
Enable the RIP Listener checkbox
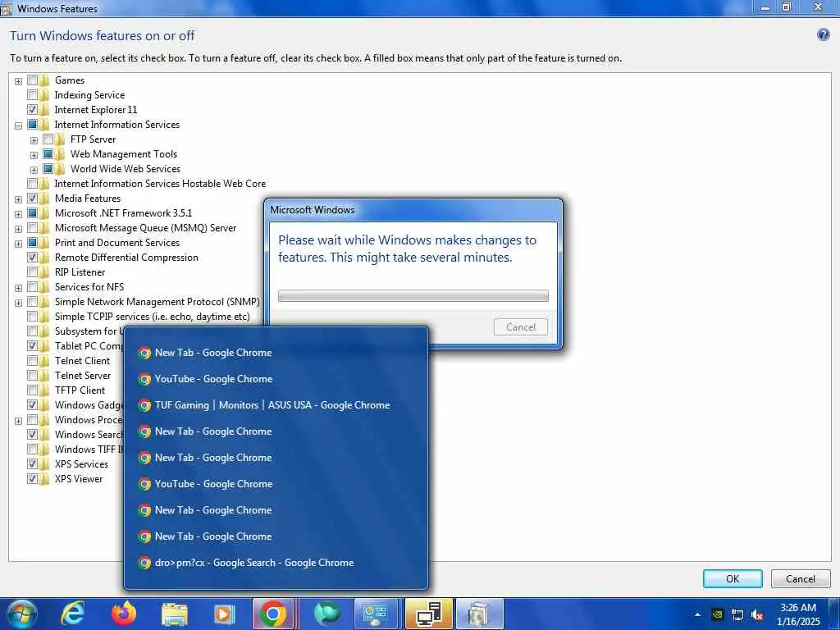(x=32, y=272)
